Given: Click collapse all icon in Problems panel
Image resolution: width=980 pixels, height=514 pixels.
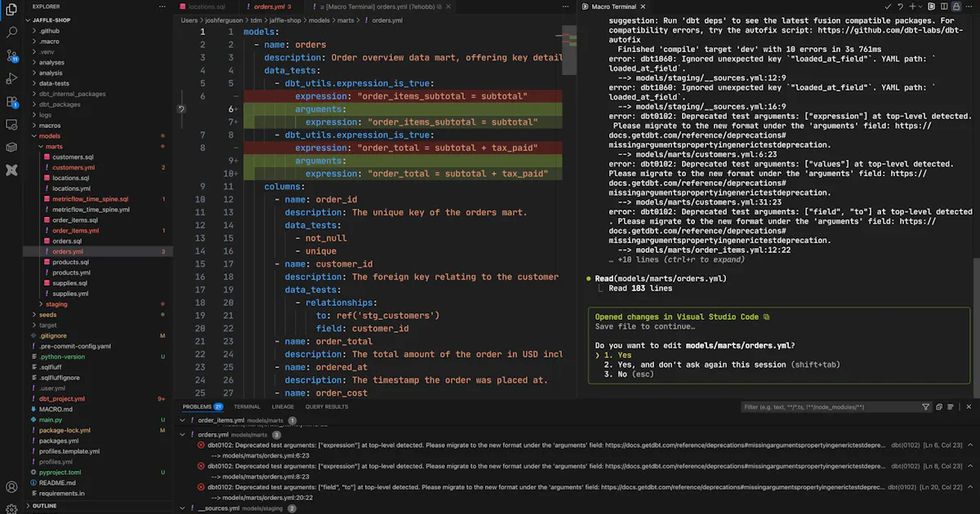Looking at the screenshot, I should [x=938, y=406].
